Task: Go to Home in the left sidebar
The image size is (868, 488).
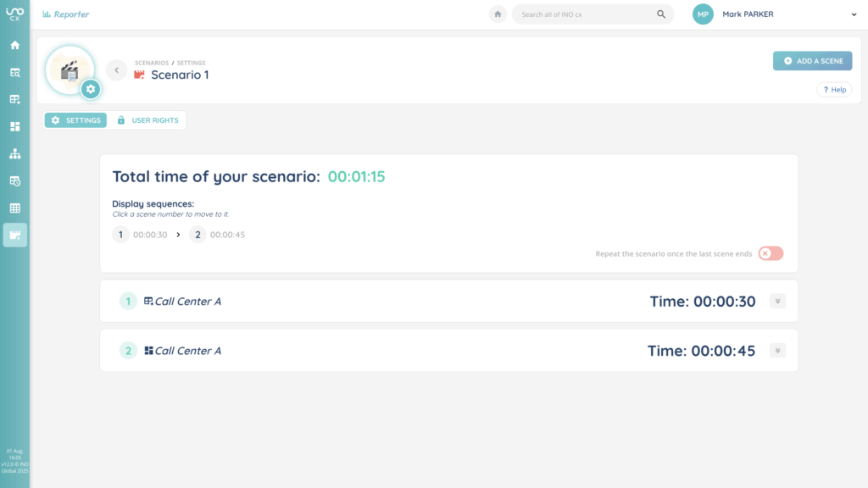Action: pos(14,45)
